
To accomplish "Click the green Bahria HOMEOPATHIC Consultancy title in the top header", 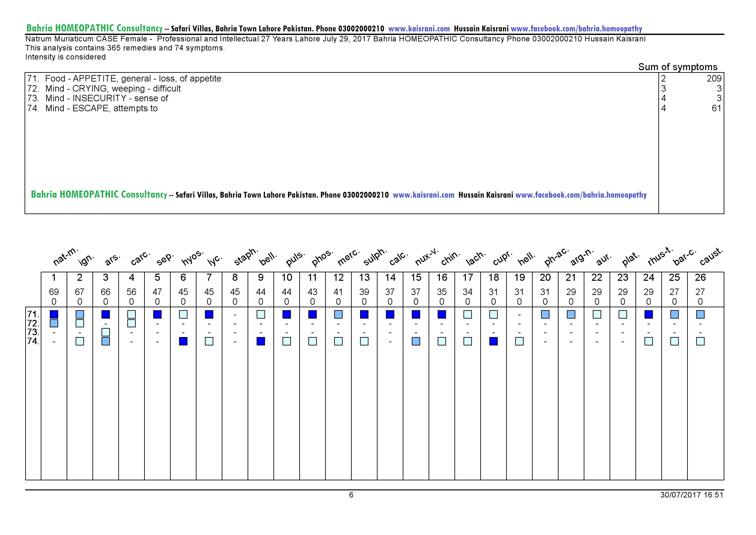I will [94, 28].
